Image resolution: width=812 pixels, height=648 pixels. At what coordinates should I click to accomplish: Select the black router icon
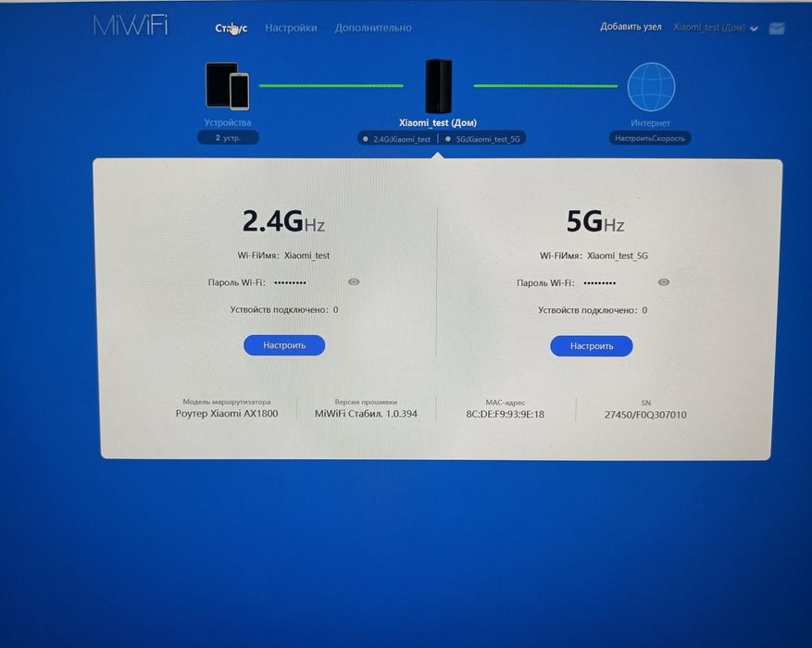point(438,86)
